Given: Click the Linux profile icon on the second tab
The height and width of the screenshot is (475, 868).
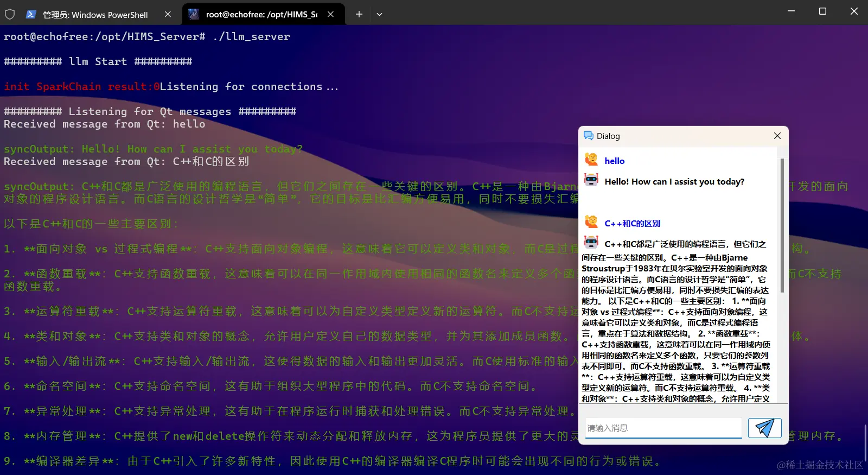Looking at the screenshot, I should click(x=194, y=15).
